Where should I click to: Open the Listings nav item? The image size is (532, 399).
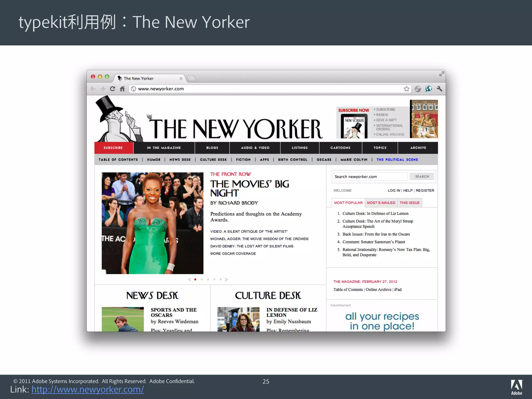(300, 148)
